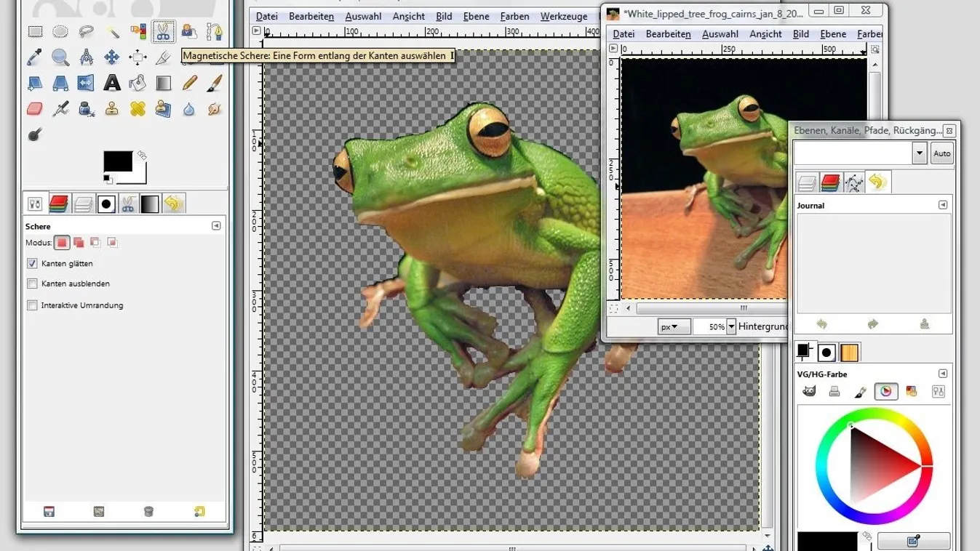Swap foreground and background colors arrow
The width and height of the screenshot is (980, 551).
tap(142, 156)
